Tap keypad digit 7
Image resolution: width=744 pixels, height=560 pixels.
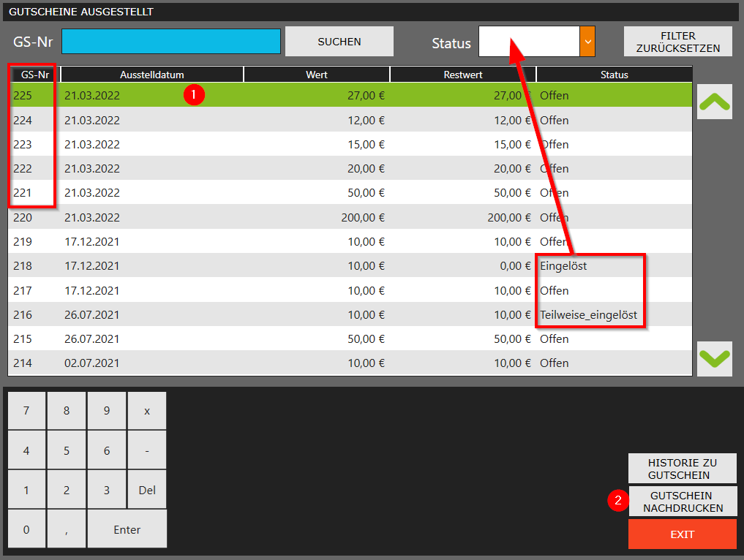coord(26,410)
